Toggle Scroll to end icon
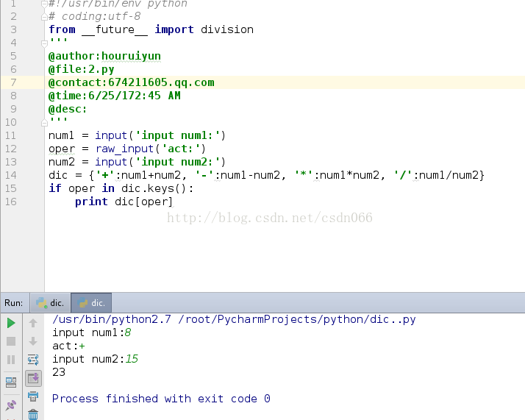Viewport: 525px width, 420px height. pyautogui.click(x=33, y=378)
